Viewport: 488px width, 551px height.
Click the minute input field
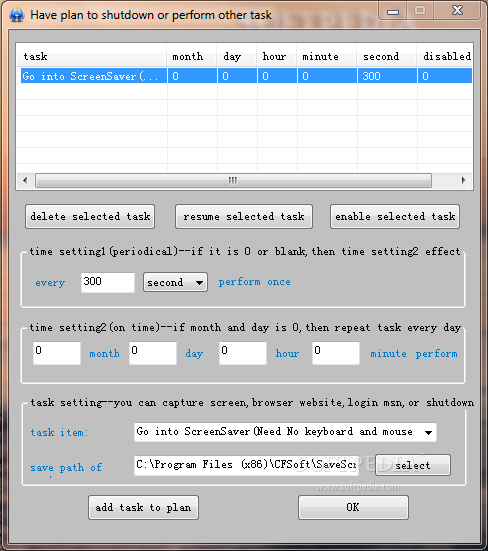[x=336, y=353]
